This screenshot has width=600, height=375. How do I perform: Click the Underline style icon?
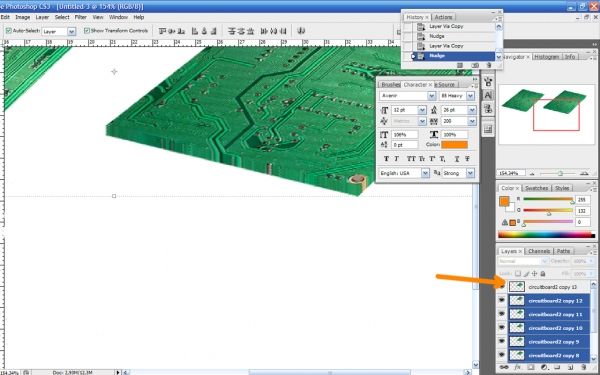click(457, 159)
